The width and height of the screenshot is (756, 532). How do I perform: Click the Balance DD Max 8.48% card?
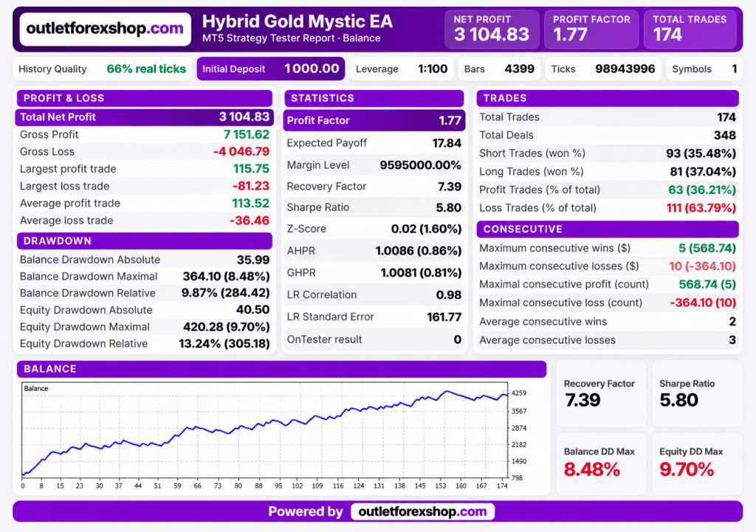pos(601,463)
